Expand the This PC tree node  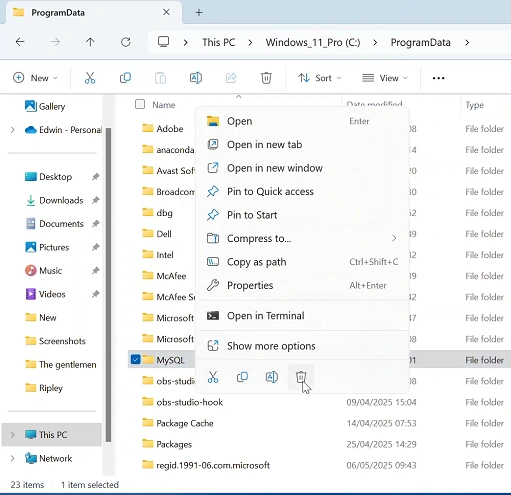click(x=12, y=435)
